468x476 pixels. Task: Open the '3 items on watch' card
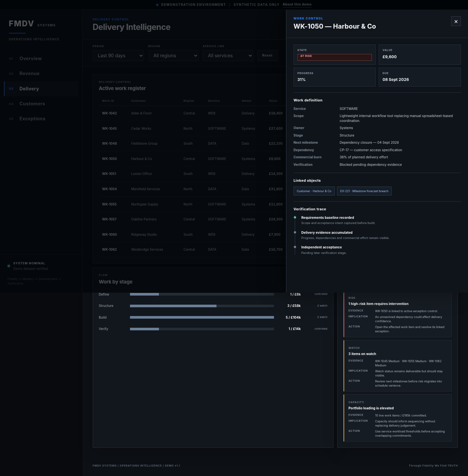click(x=397, y=366)
